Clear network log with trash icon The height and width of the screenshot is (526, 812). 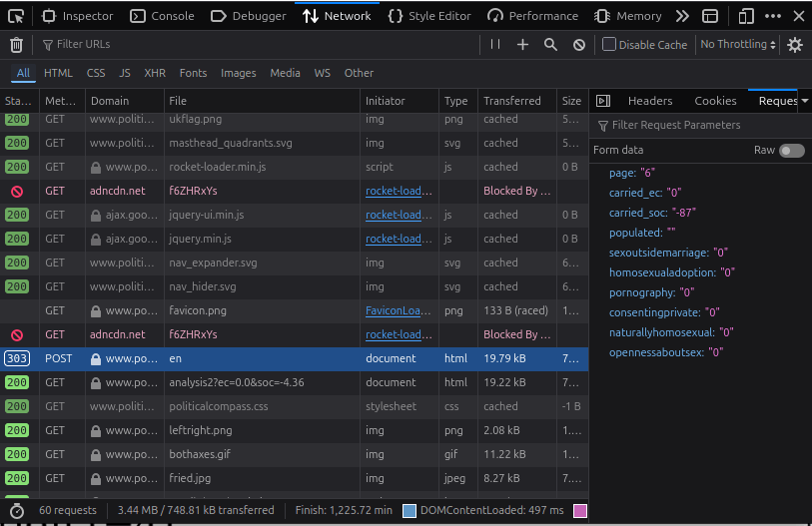coord(16,45)
